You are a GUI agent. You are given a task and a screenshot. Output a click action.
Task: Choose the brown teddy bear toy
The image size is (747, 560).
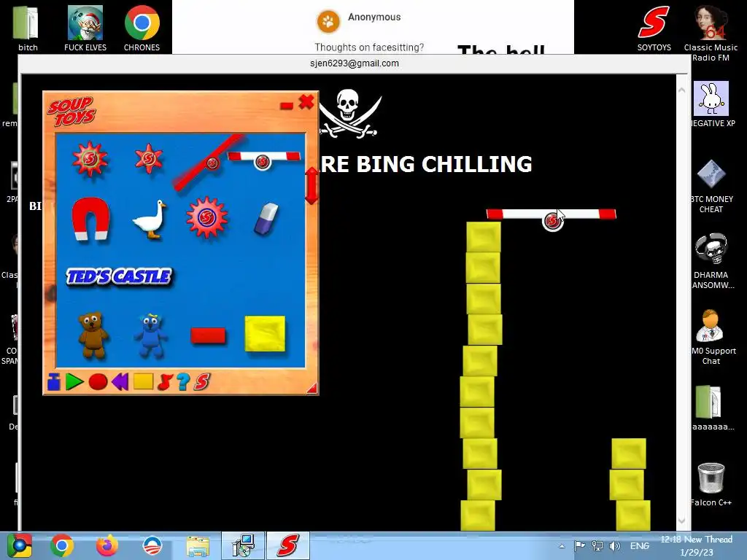pos(93,334)
